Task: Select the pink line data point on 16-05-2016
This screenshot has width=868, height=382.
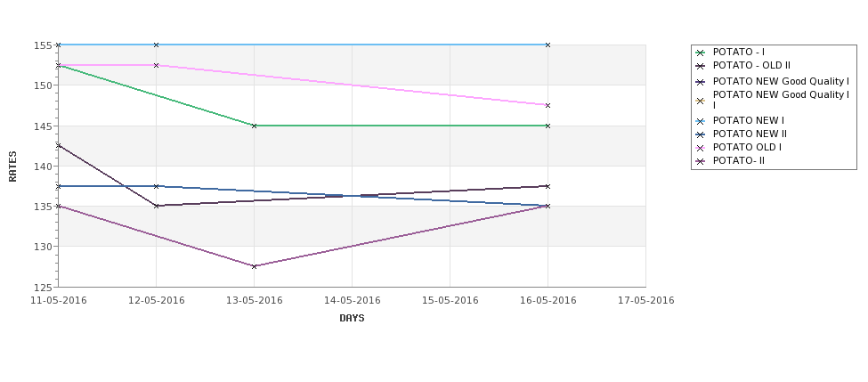Action: coord(548,105)
